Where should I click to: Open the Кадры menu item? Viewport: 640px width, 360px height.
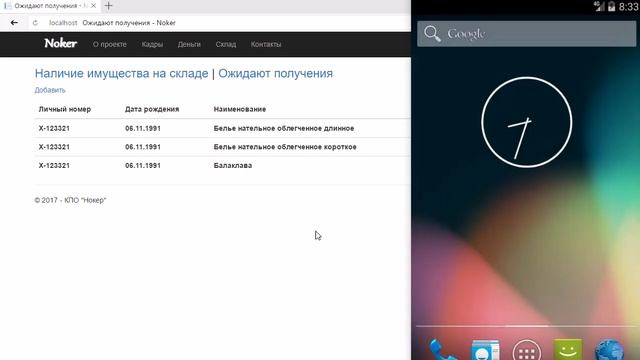[152, 44]
